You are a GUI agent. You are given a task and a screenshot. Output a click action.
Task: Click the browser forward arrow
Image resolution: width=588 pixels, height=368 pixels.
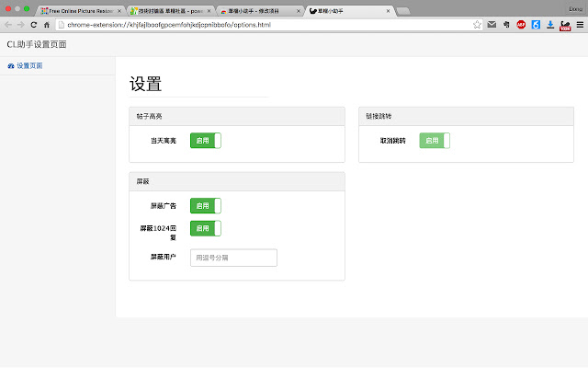tap(21, 25)
